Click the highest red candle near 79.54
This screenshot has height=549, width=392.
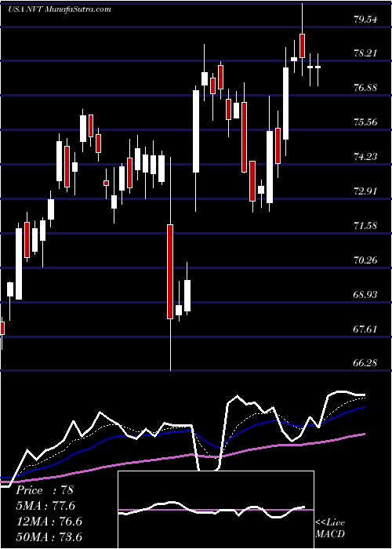[x=302, y=45]
